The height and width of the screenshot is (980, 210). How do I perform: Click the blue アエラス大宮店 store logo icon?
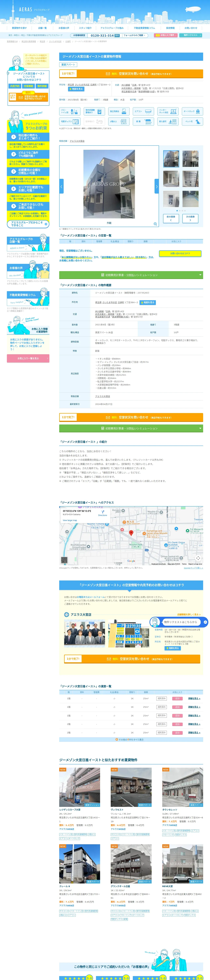click(67, 614)
